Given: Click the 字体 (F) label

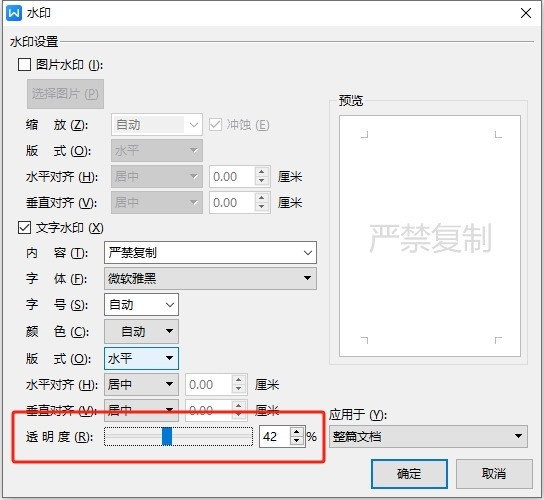Looking at the screenshot, I should click(57, 279).
